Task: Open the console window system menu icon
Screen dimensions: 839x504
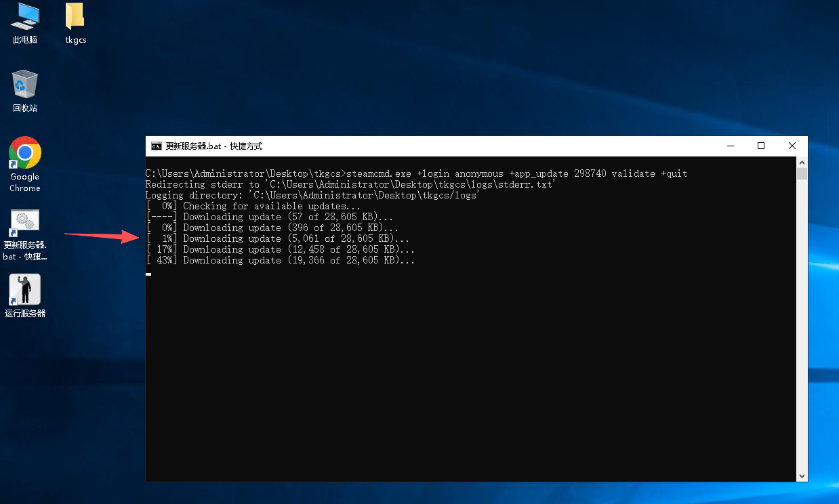Action: tap(157, 146)
